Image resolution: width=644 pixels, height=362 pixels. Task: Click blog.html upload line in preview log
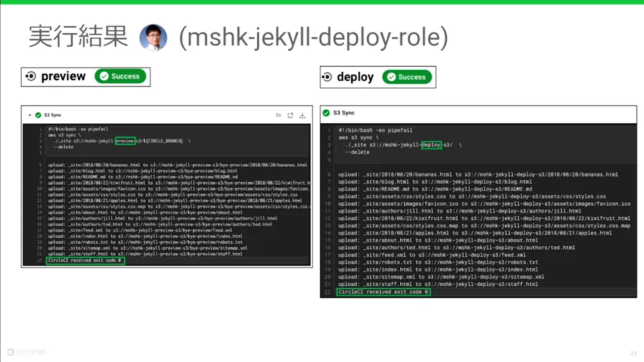pos(143,171)
